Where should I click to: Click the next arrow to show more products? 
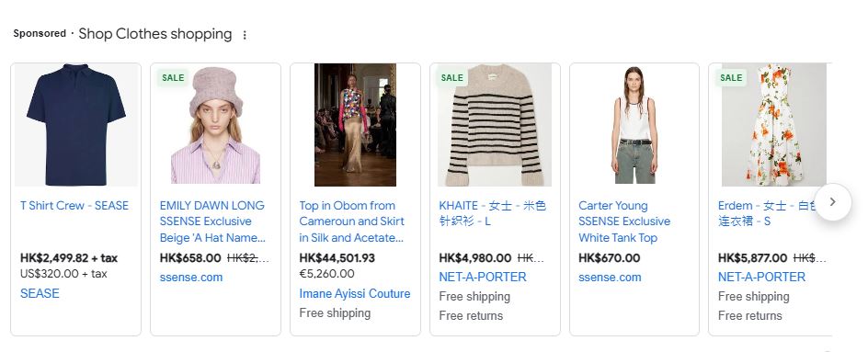[x=832, y=202]
